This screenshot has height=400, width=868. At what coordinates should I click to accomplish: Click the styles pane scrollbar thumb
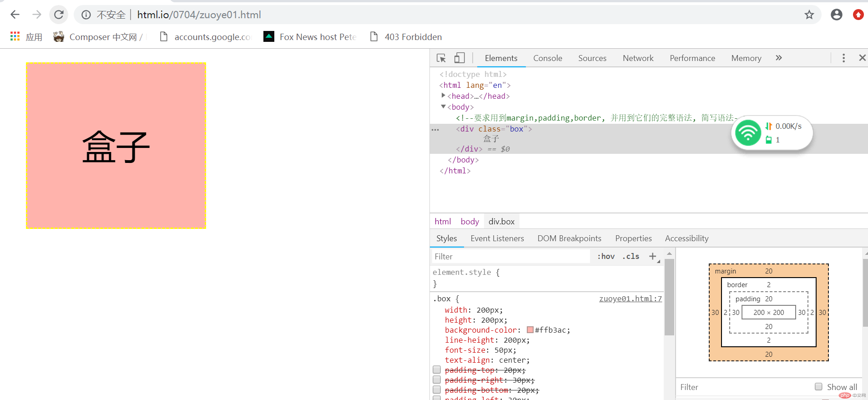coord(669,297)
